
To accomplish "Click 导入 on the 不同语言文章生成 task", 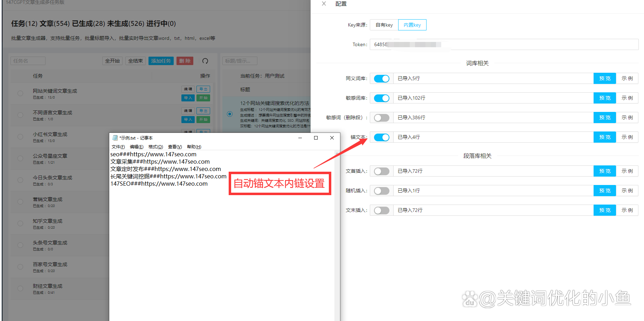I will point(188,119).
